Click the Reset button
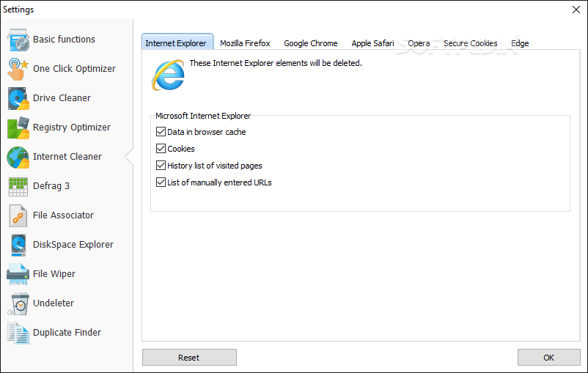588x373 pixels. (189, 358)
